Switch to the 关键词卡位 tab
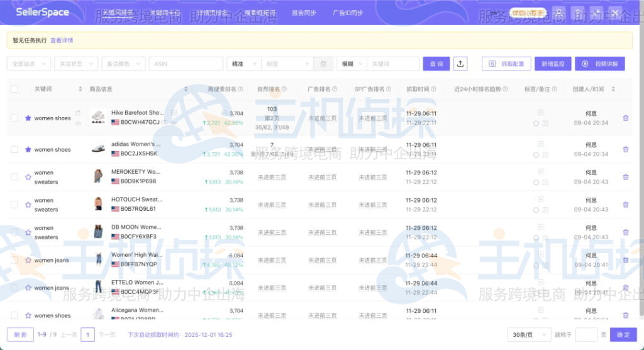The height and width of the screenshot is (350, 644). [165, 13]
